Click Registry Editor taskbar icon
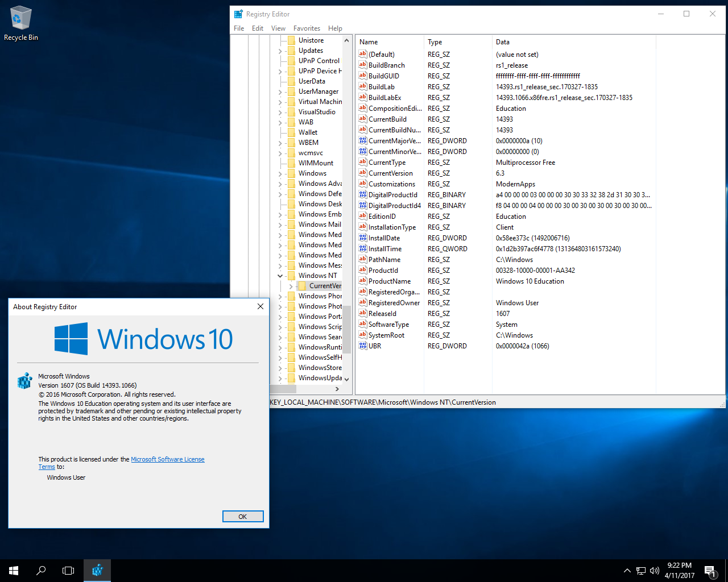This screenshot has height=582, width=728. point(97,571)
